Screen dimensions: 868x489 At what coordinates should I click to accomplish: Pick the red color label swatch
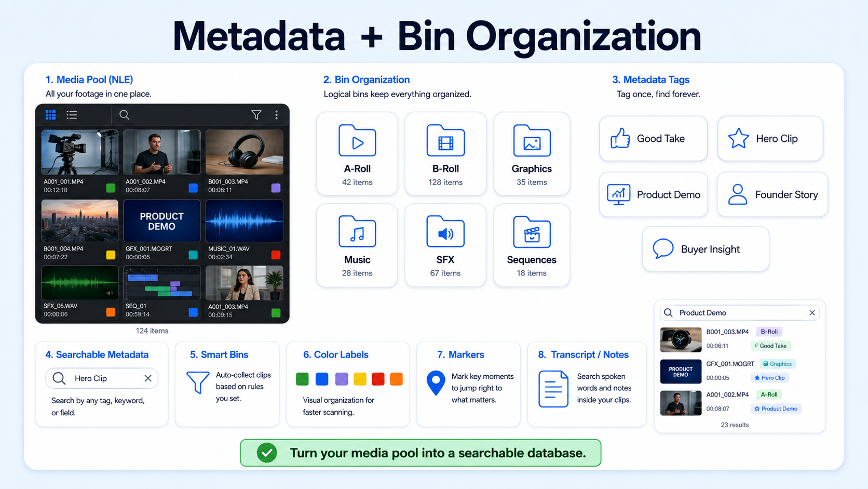pos(378,379)
